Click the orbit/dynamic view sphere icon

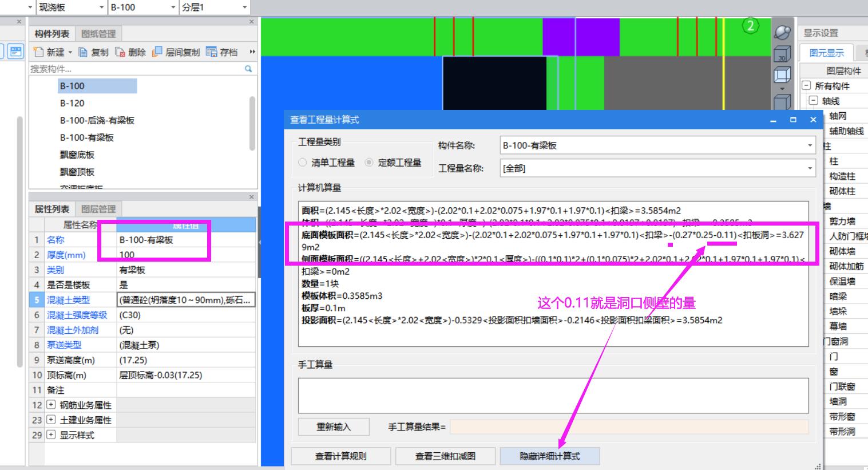coord(782,33)
